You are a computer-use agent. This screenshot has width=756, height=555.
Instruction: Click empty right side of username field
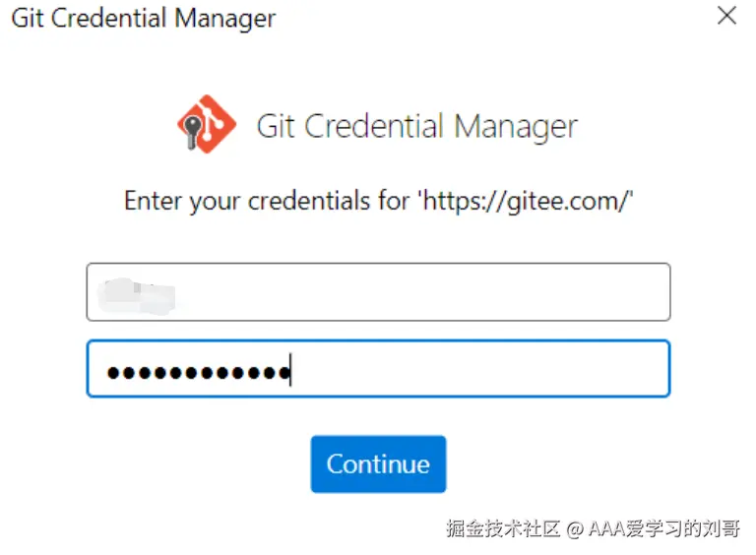541,292
